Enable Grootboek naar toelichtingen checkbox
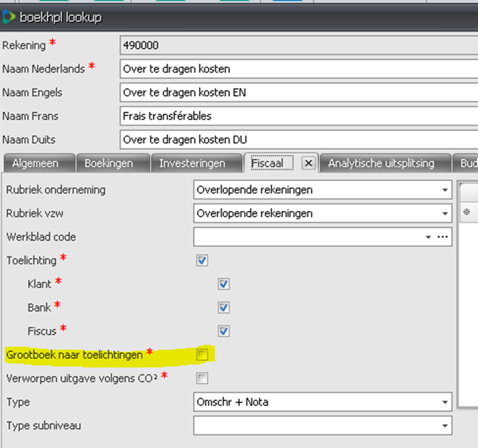 click(202, 355)
